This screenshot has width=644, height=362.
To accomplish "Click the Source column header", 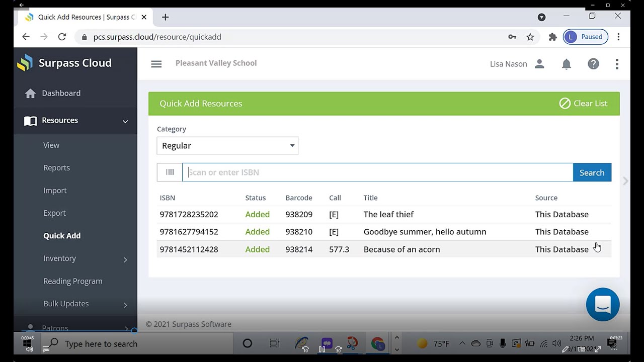I will [546, 198].
